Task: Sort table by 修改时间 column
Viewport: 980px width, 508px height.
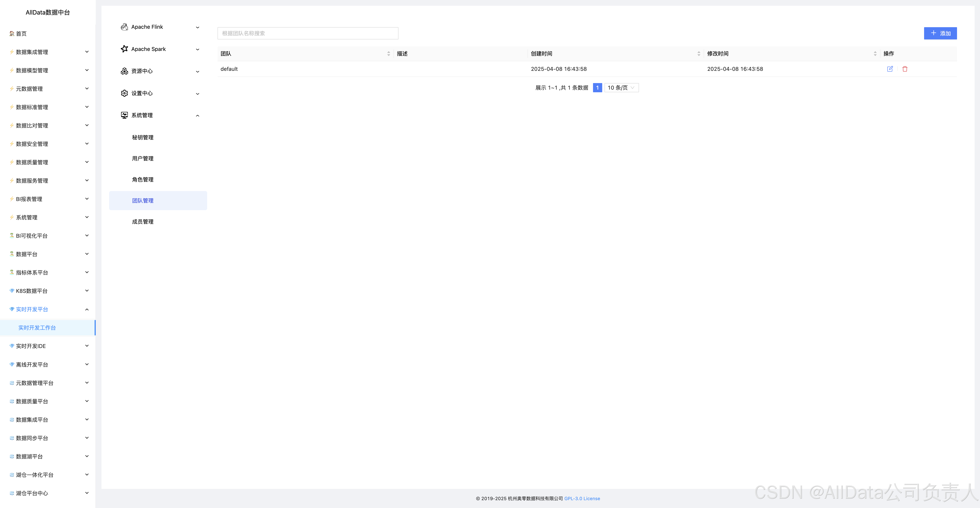Action: [875, 54]
